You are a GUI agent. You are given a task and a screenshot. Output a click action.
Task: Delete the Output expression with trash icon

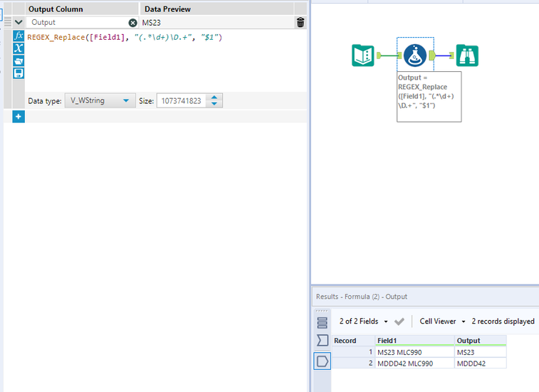click(300, 22)
